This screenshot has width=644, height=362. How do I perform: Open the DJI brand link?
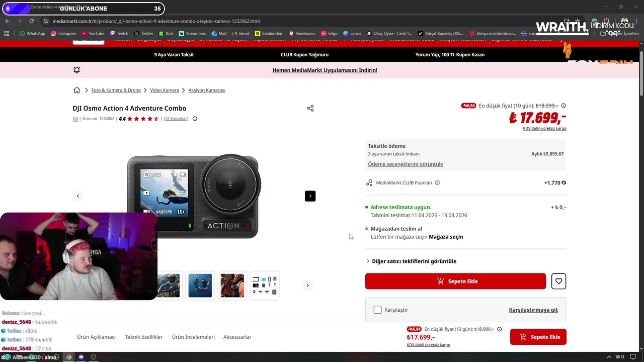[75, 119]
